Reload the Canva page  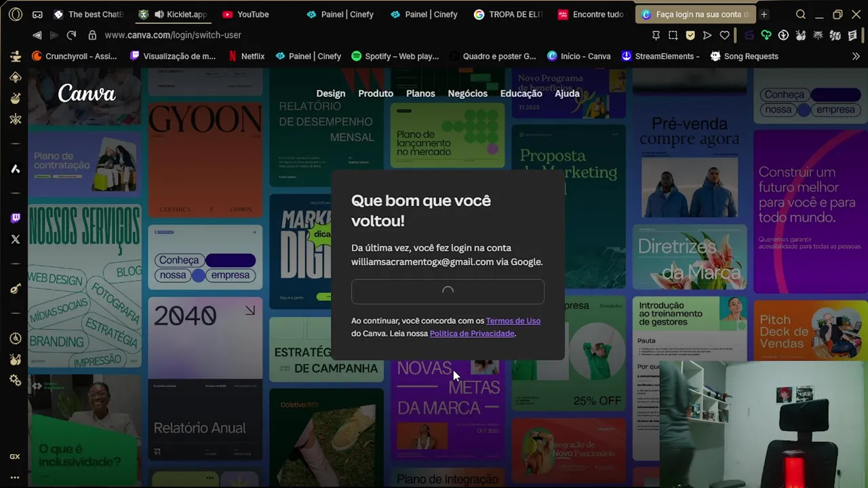(72, 35)
